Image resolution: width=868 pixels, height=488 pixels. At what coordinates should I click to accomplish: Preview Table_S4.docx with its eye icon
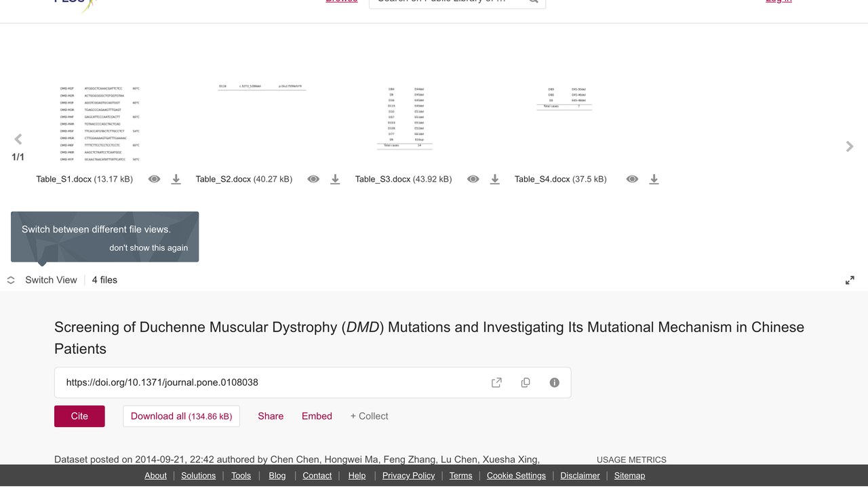632,179
